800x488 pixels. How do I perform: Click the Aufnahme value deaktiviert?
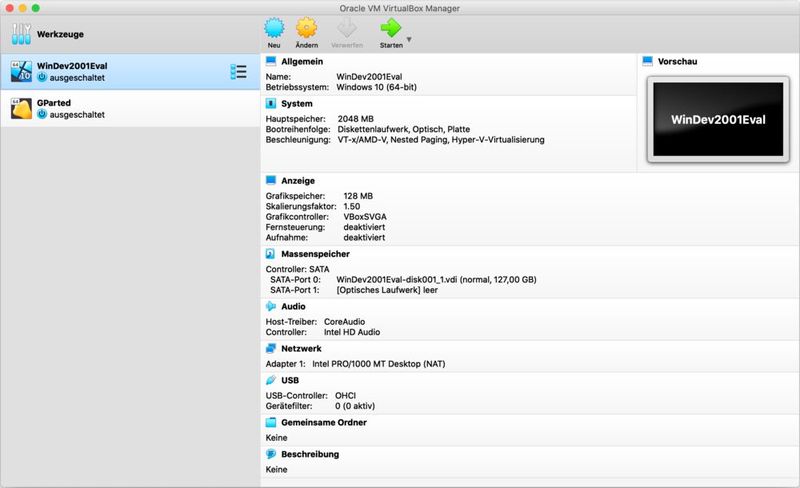(x=364, y=237)
